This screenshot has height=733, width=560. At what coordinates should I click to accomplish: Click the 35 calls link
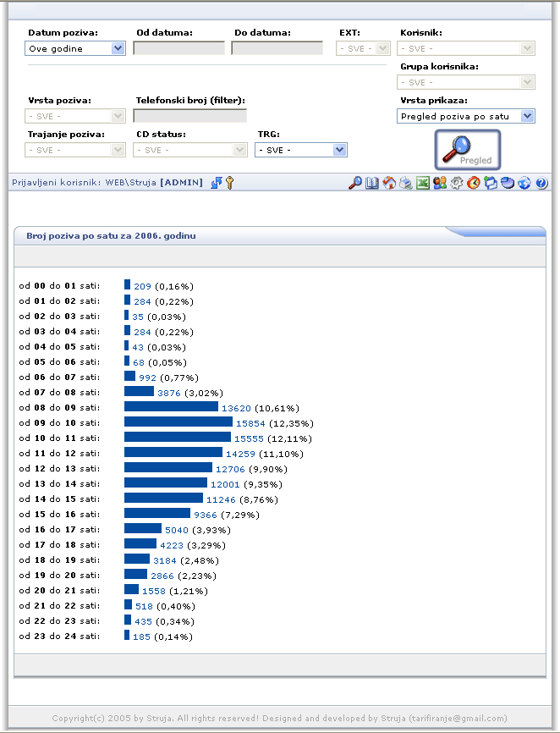tap(138, 317)
